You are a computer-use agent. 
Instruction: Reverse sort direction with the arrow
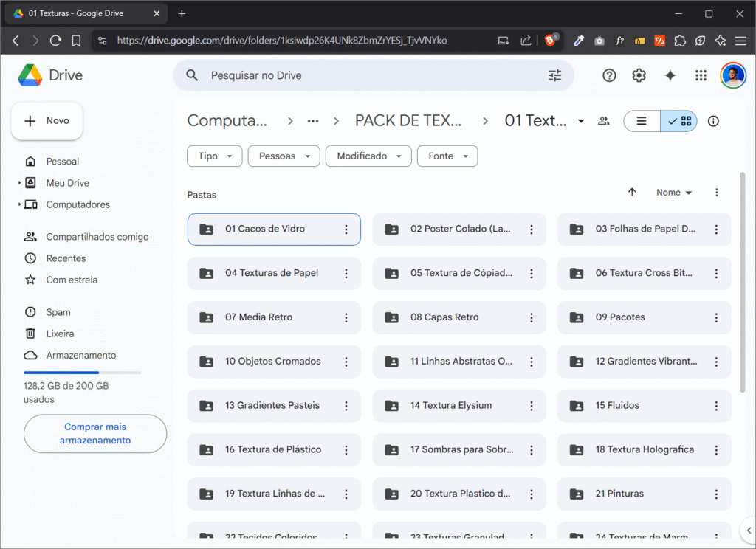(631, 192)
